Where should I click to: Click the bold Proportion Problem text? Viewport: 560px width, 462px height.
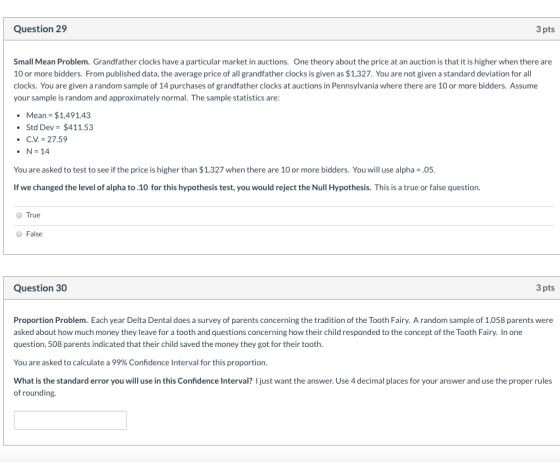point(50,320)
